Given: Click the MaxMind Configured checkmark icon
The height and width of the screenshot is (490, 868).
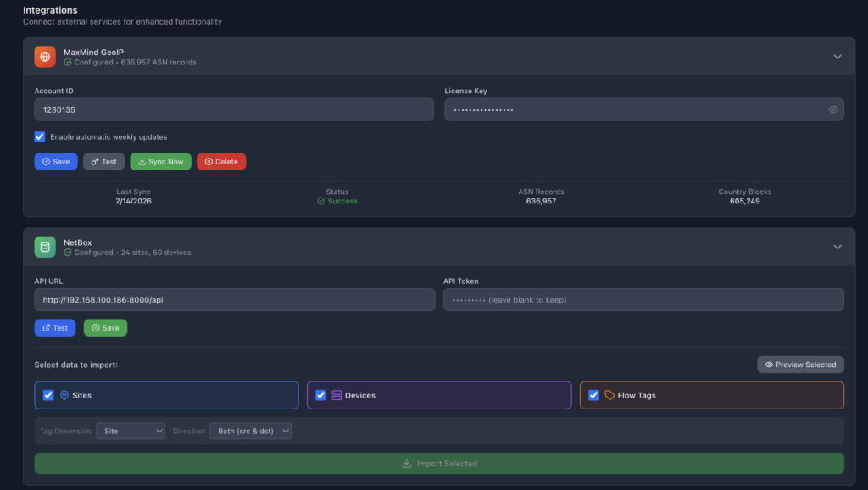Looking at the screenshot, I should pos(68,63).
